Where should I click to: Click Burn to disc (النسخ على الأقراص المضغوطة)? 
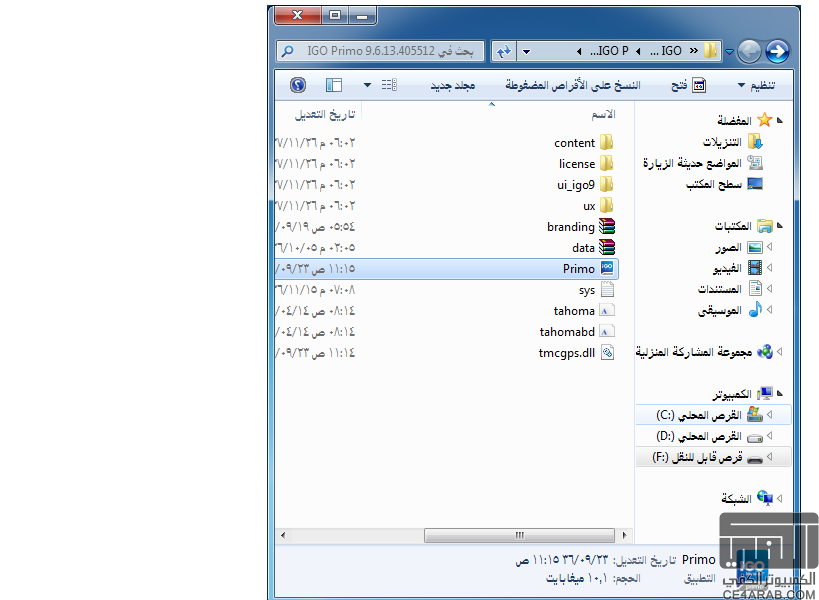[x=572, y=85]
